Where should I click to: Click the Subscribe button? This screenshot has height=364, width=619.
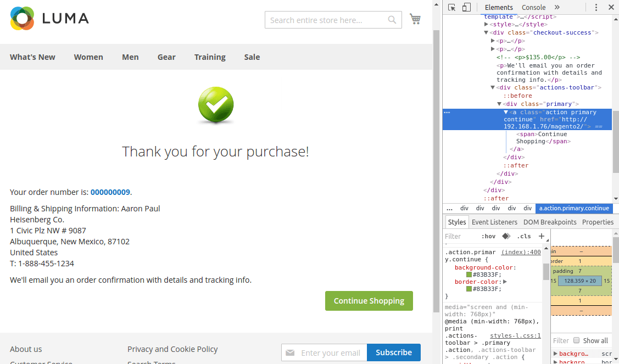[x=394, y=352]
